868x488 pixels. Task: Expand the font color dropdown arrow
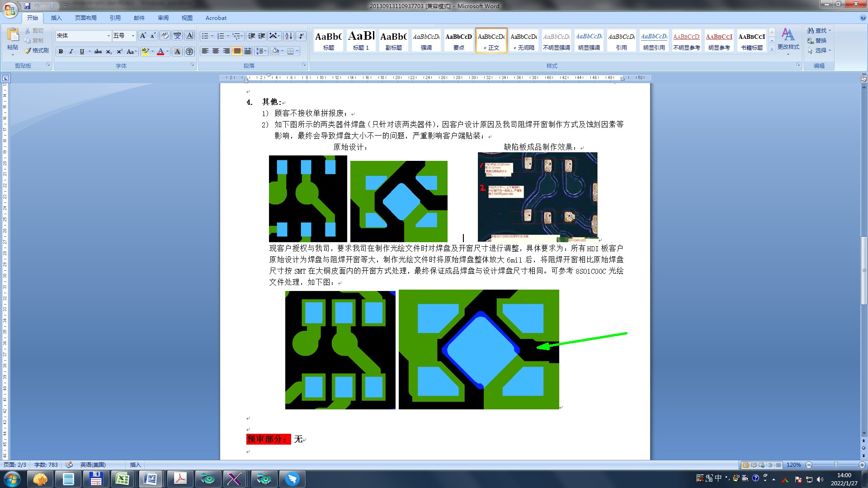tap(168, 52)
